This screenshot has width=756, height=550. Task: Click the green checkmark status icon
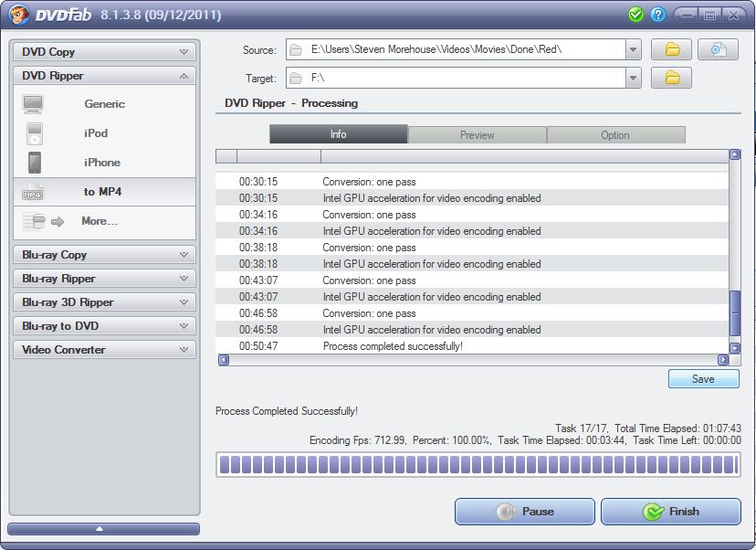coord(636,15)
